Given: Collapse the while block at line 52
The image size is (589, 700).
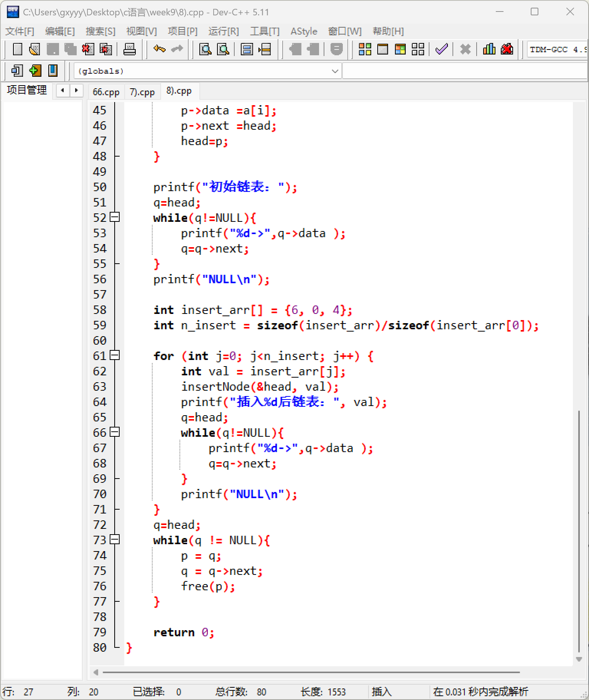Looking at the screenshot, I should 115,217.
